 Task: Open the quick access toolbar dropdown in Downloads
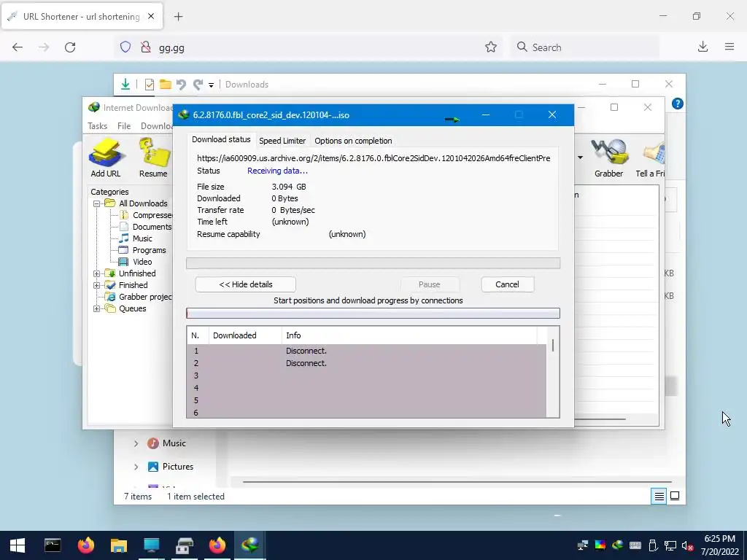pos(211,85)
